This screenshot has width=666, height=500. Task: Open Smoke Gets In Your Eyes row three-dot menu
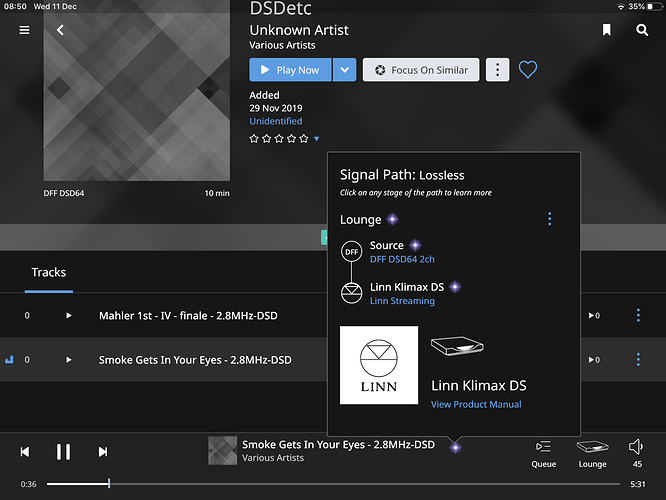pyautogui.click(x=638, y=359)
